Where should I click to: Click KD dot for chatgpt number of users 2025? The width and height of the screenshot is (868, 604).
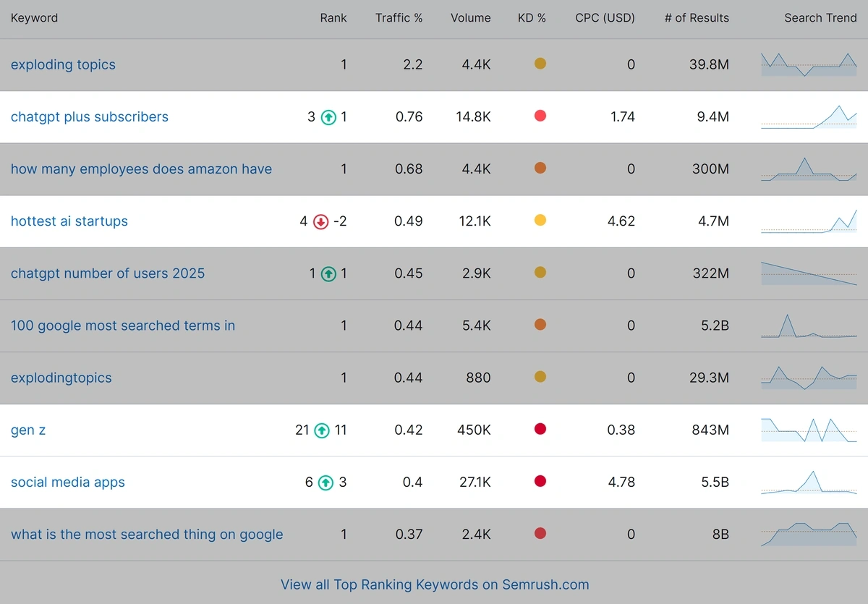[x=540, y=272]
